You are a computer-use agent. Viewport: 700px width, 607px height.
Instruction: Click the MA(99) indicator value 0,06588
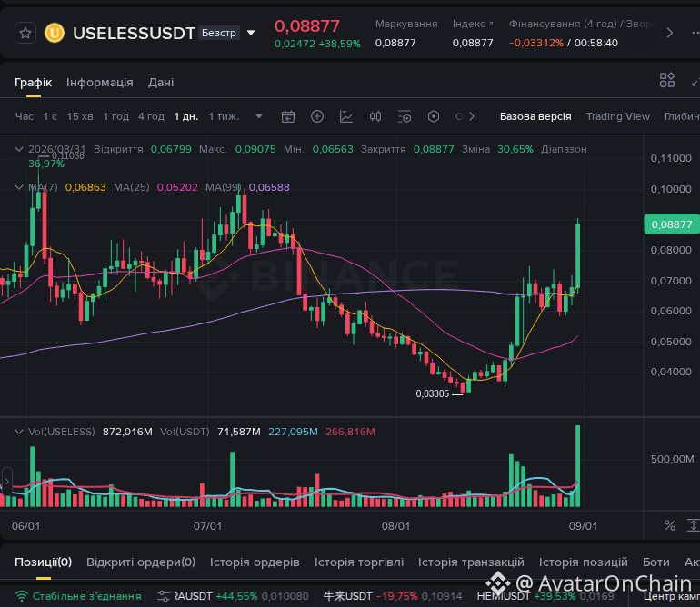(x=269, y=187)
